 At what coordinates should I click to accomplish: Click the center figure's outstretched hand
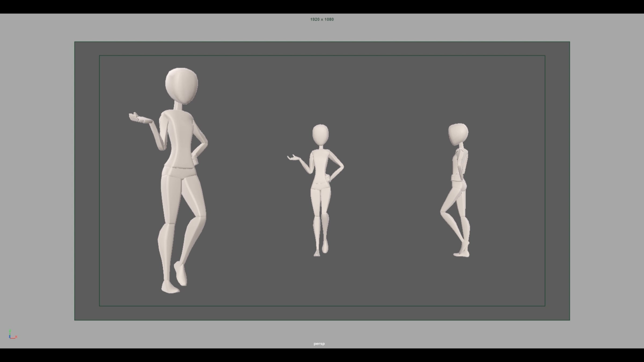(294, 158)
